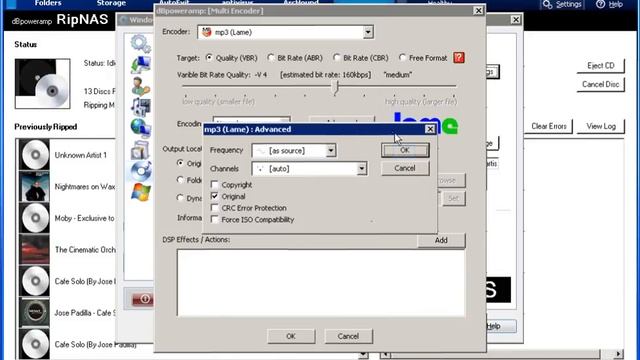The image size is (640, 360).
Task: Click the gears settings icon in sidebar
Action: pyautogui.click(x=140, y=43)
